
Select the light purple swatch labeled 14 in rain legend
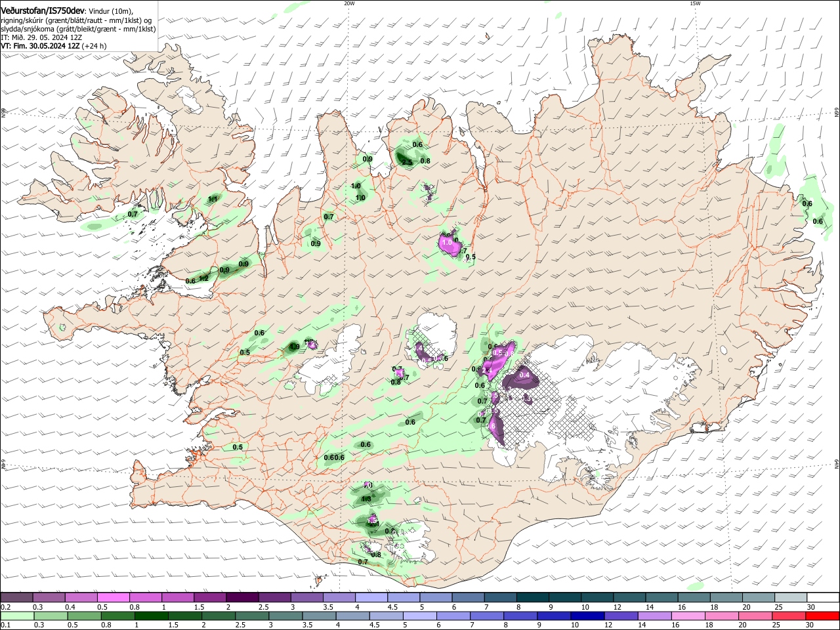click(655, 616)
